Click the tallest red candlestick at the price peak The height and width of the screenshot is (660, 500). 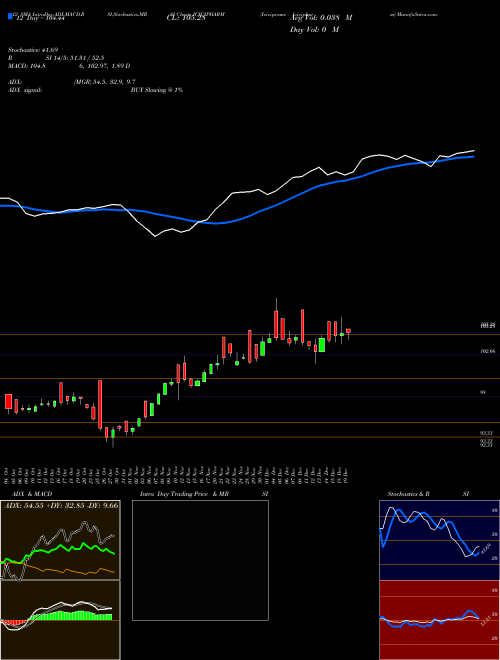point(276,324)
